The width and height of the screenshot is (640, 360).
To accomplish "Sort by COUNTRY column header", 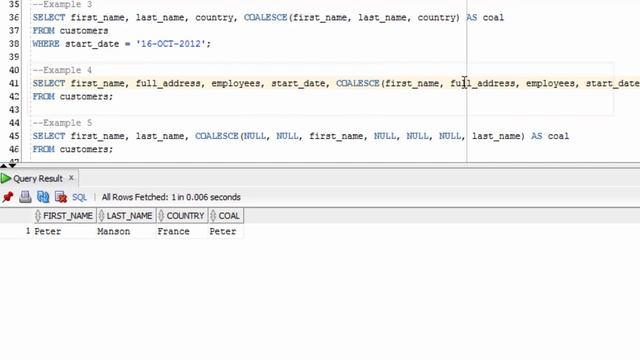I will 182,216.
